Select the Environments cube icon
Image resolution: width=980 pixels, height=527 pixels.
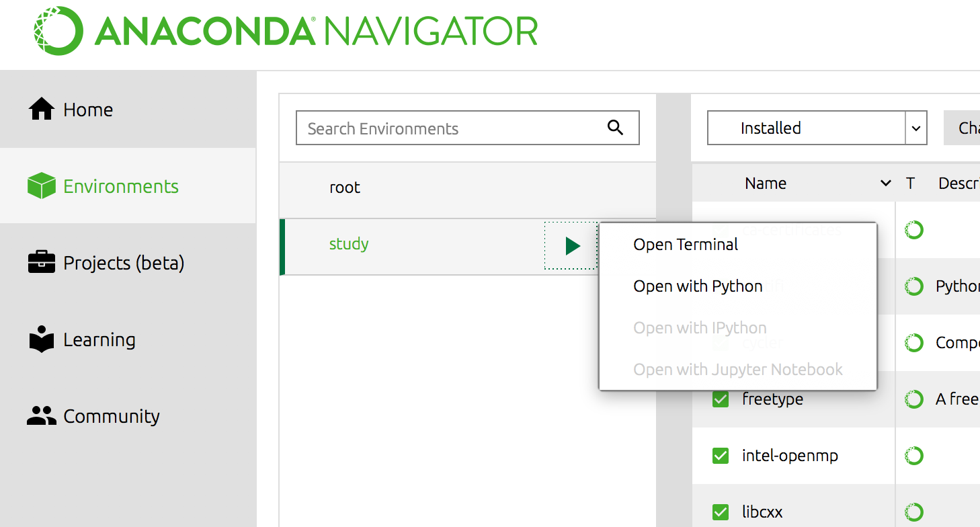point(42,186)
